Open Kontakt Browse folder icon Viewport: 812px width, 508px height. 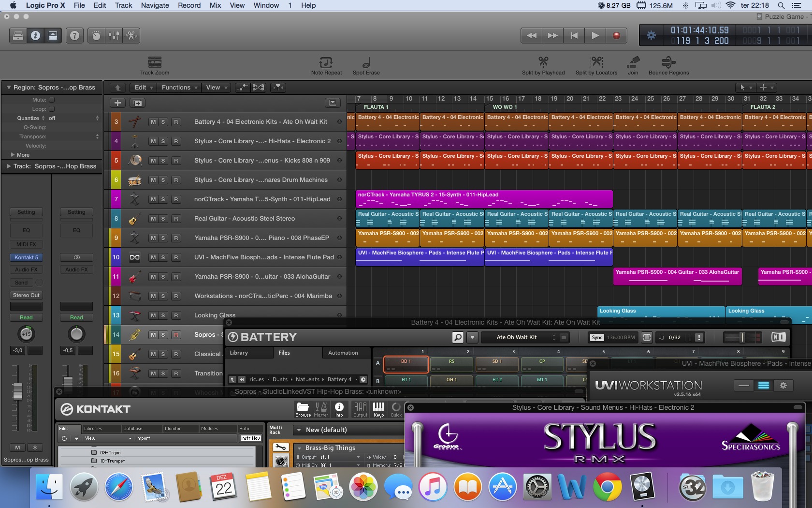[x=303, y=409]
